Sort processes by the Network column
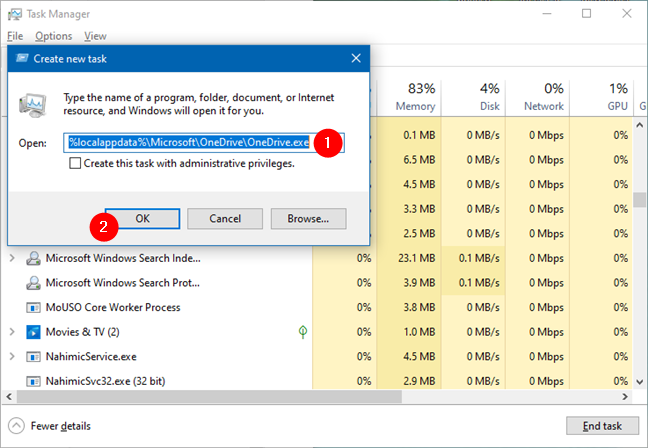The image size is (648, 448). (538, 98)
